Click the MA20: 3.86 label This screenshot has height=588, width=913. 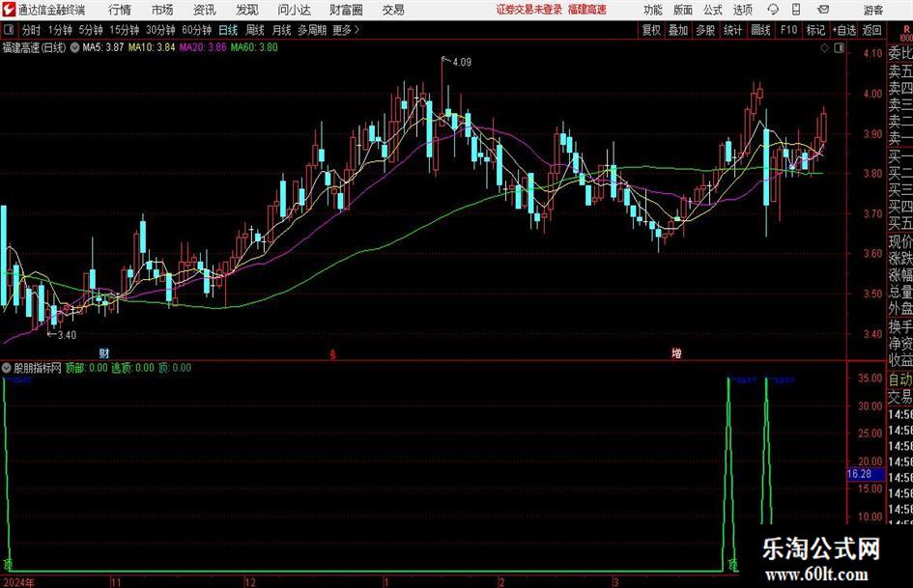(203, 47)
